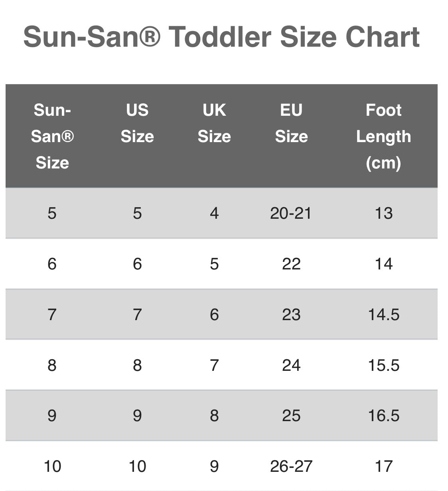Click the 15.5 foot length cell
Image resolution: width=448 pixels, height=491 pixels.
tap(383, 365)
